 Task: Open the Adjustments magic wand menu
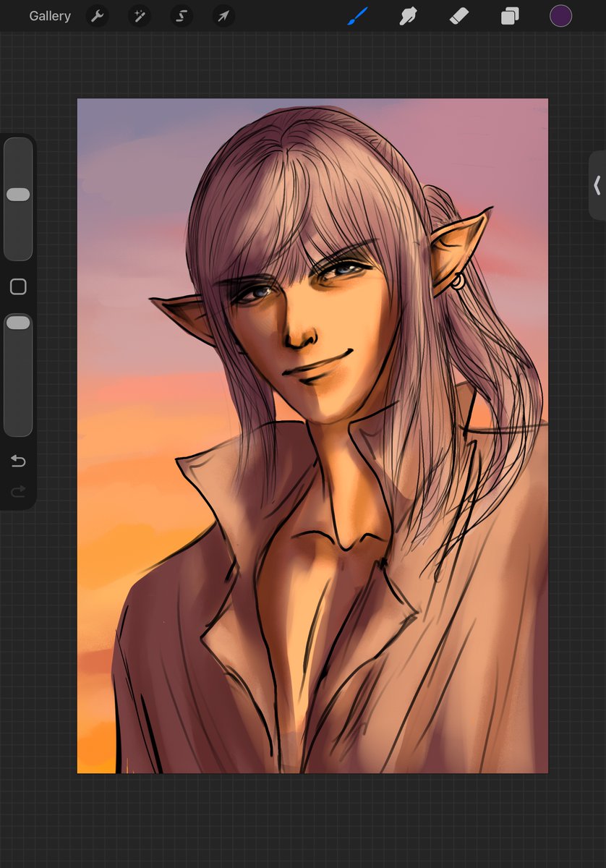tap(139, 16)
